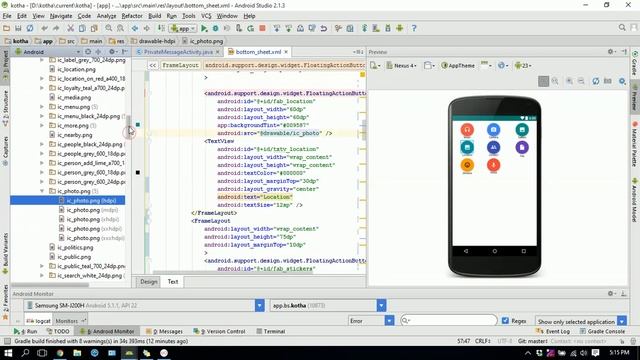Open the locale globe dropdown in Preview

pyautogui.click(x=503, y=65)
